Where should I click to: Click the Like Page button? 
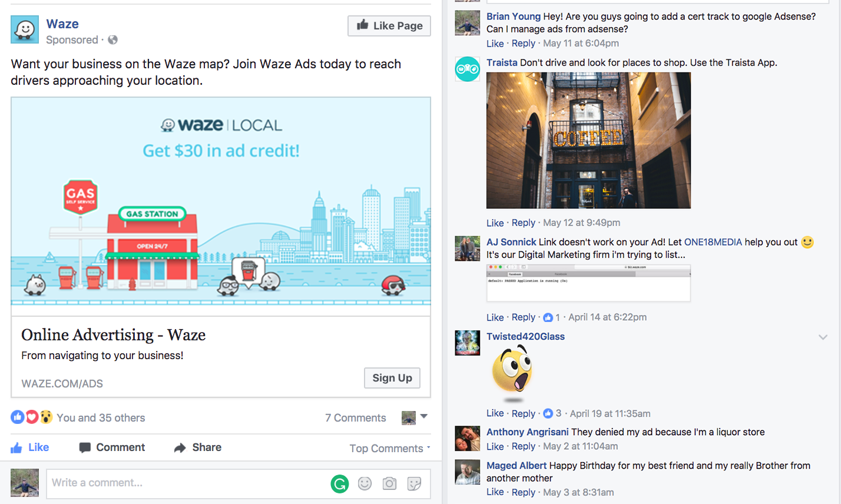pos(389,25)
